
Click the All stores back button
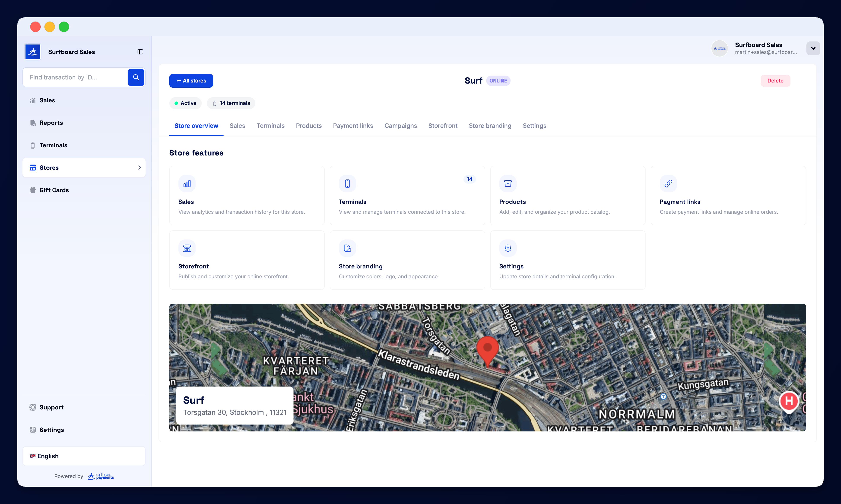191,81
